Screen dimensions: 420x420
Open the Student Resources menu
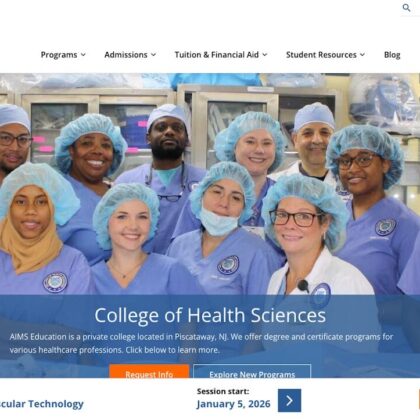click(321, 55)
